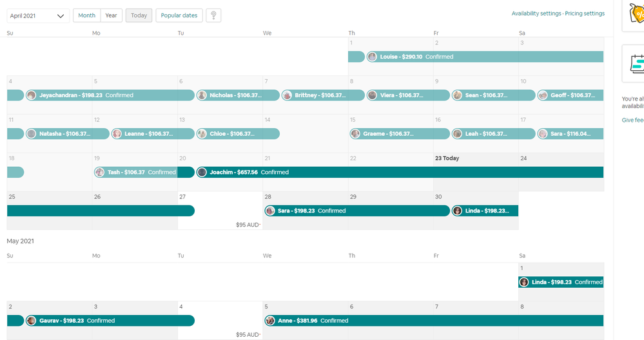The height and width of the screenshot is (340, 644).
Task: Click the calendar icon in right sidebar
Action: (636, 63)
